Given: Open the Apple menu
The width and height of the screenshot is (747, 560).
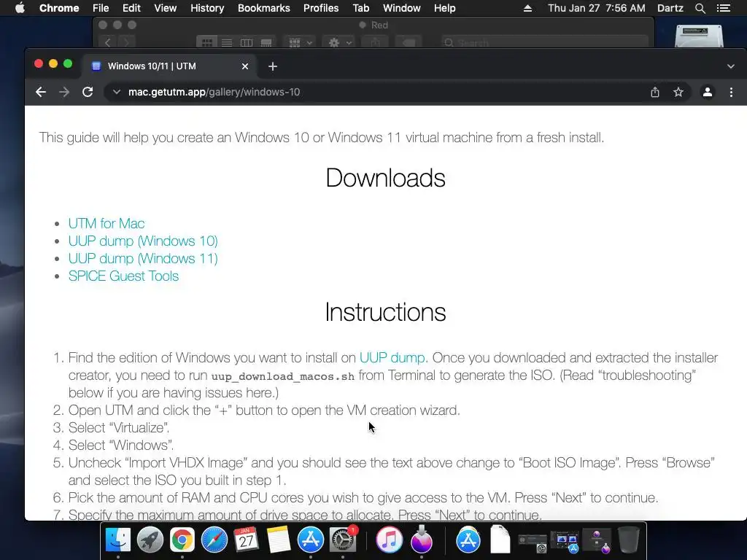Looking at the screenshot, I should 20,8.
